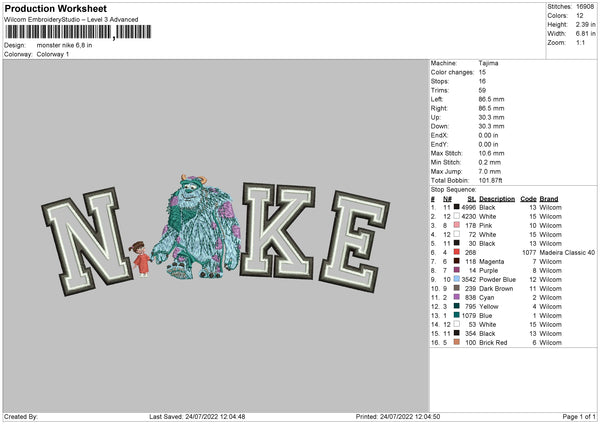
Task: Select the Height value 2.39 in
Action: coord(585,24)
